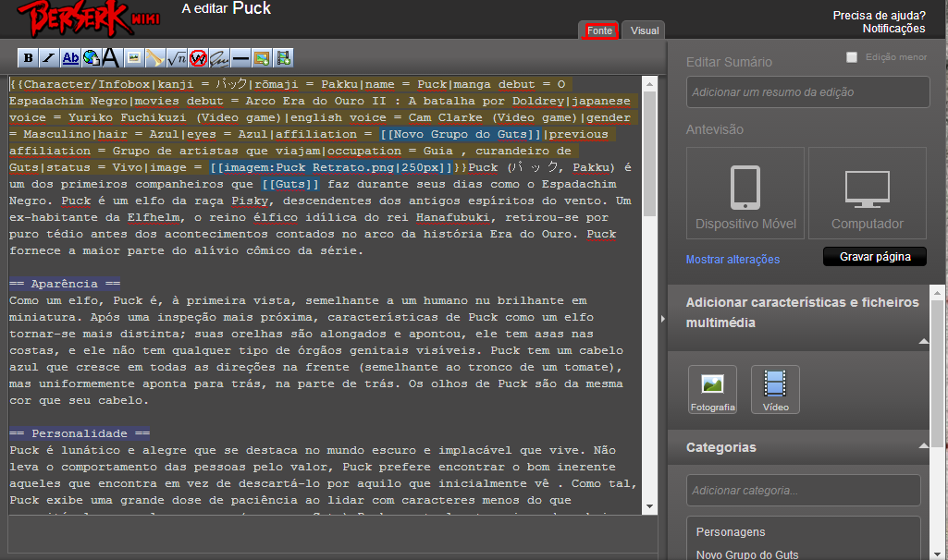Add photo via toolbar picture-plus icon
The height and width of the screenshot is (560, 948).
click(x=262, y=58)
